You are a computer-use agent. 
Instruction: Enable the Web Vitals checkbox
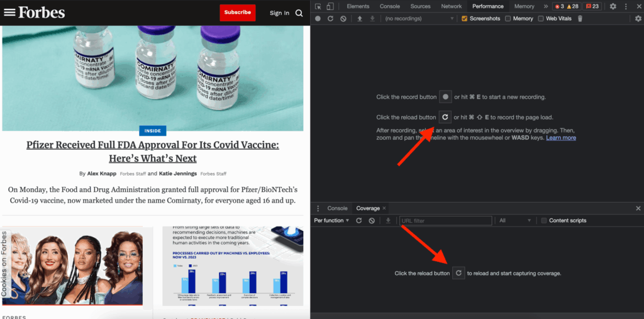pos(541,18)
